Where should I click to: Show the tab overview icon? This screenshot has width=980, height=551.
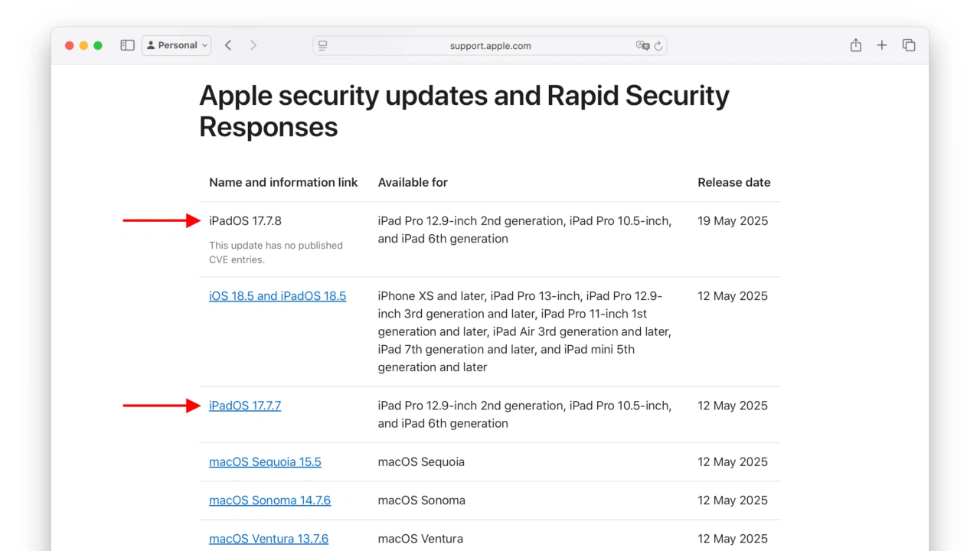[x=909, y=46]
